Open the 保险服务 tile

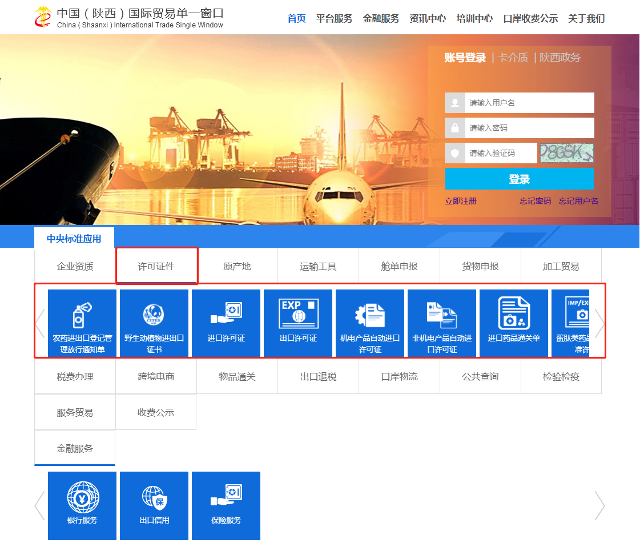pyautogui.click(x=226, y=505)
